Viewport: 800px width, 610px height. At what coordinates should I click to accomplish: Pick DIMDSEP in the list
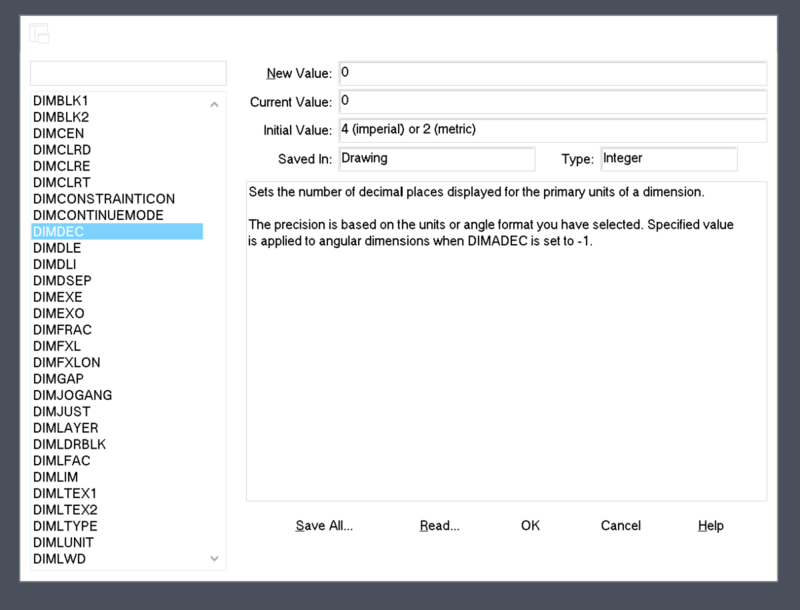point(61,281)
